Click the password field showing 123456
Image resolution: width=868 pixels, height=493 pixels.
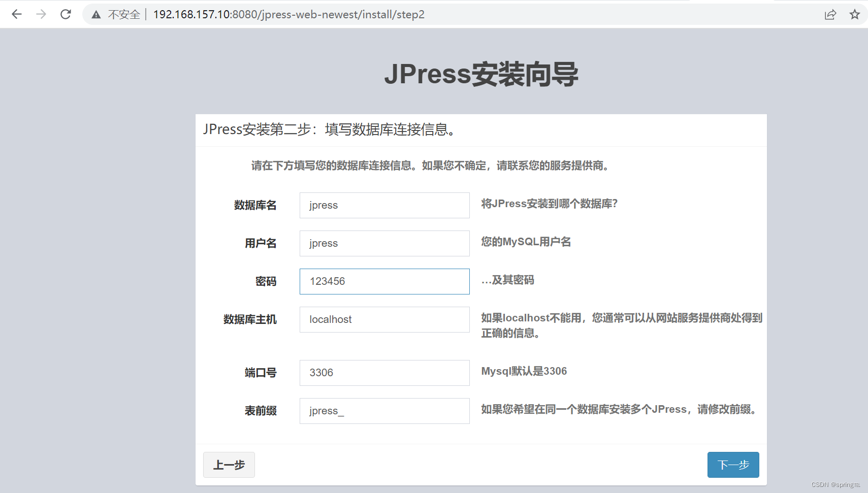(x=384, y=281)
